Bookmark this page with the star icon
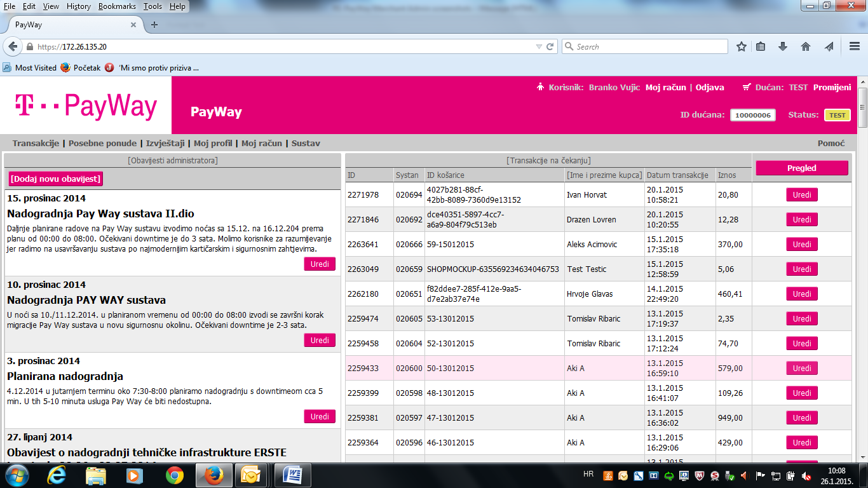This screenshot has width=868, height=488. 741,46
